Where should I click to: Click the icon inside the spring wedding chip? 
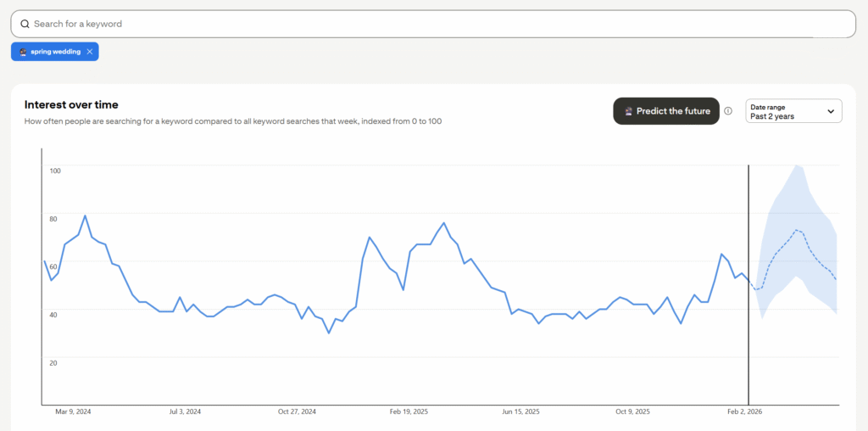pos(23,52)
